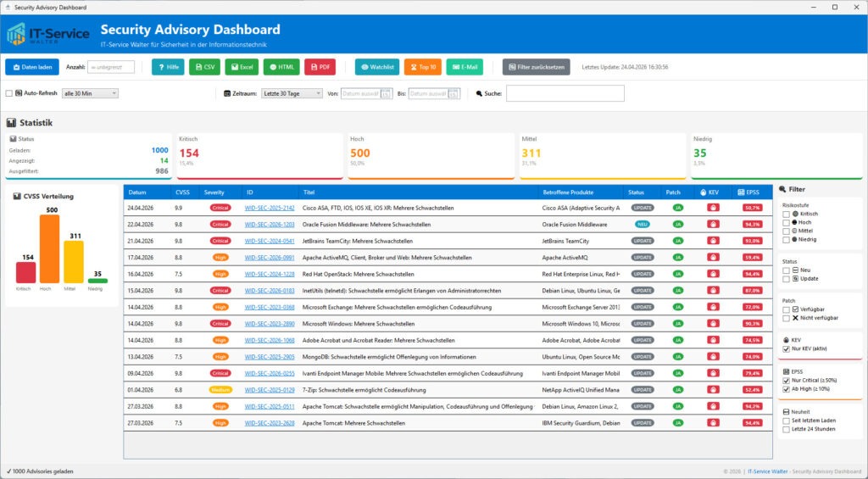Click the Daten laden button

(32, 67)
